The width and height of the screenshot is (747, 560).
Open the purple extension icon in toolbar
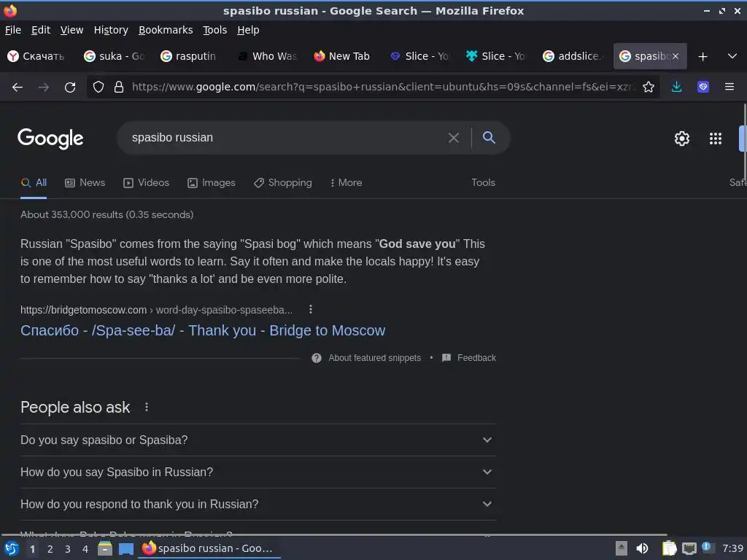coord(703,87)
